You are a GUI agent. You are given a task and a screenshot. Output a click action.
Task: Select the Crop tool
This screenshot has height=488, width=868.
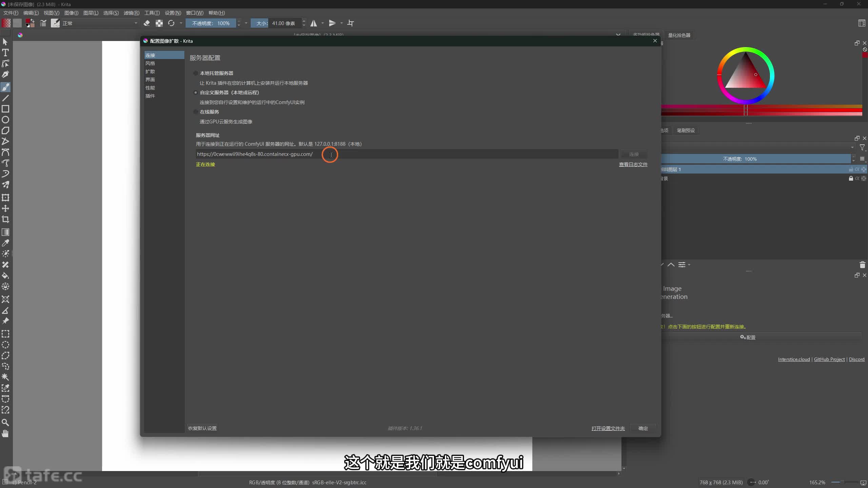[x=5, y=219]
